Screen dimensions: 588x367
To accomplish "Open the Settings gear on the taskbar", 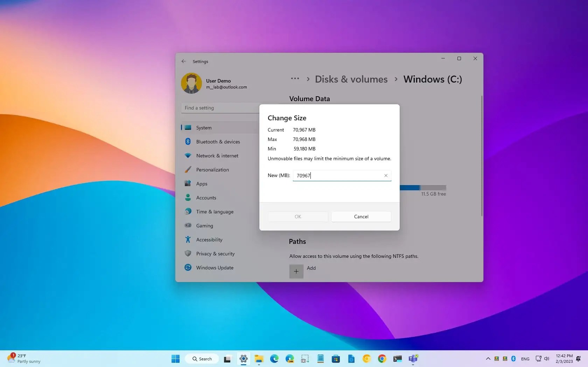I will pos(244,359).
